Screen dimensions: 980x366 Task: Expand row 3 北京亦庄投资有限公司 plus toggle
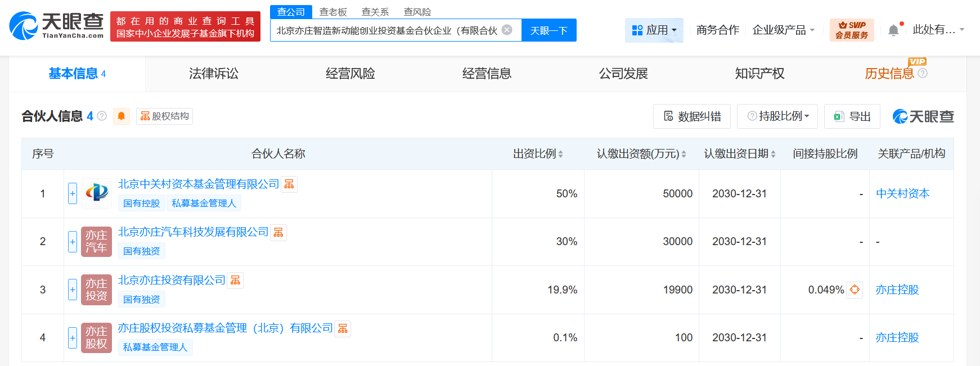tap(73, 290)
